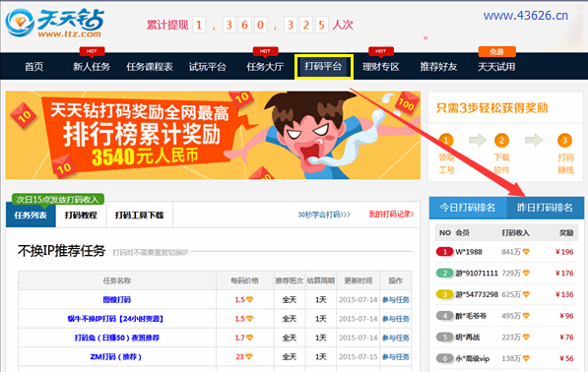
Task: Go to 理财专区 navigation item
Action: coord(380,67)
